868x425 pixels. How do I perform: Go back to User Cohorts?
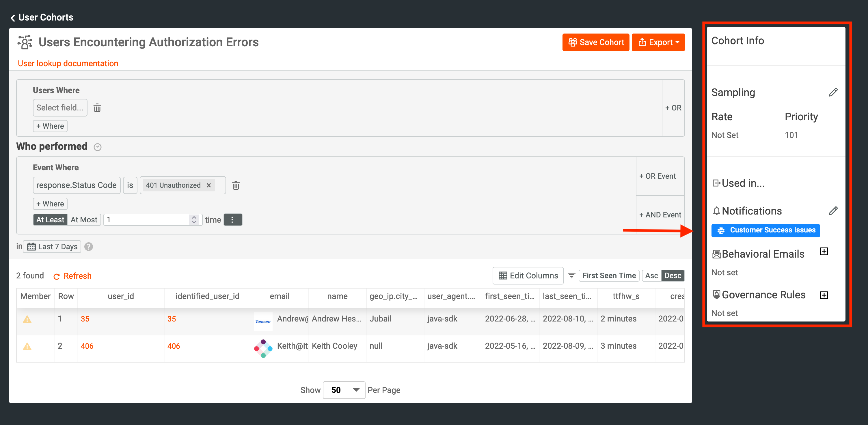(x=42, y=18)
